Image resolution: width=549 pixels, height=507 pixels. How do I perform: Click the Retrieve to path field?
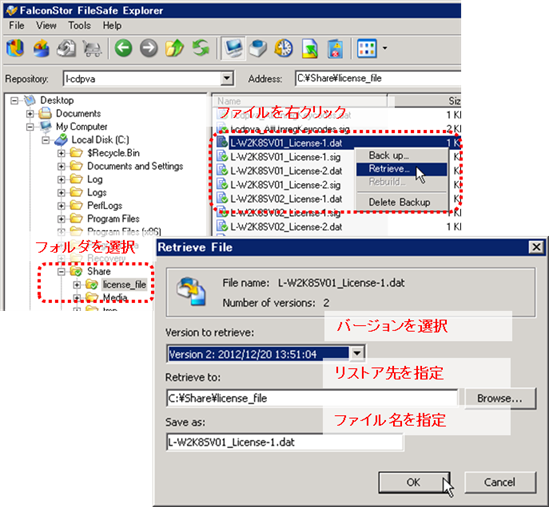(312, 398)
